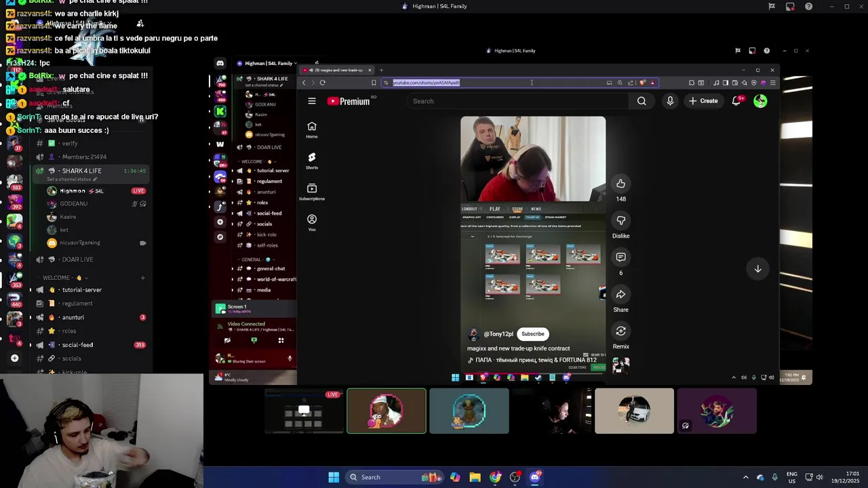868x488 pixels.
Task: Show hidden system tray icons
Action: coord(745,477)
